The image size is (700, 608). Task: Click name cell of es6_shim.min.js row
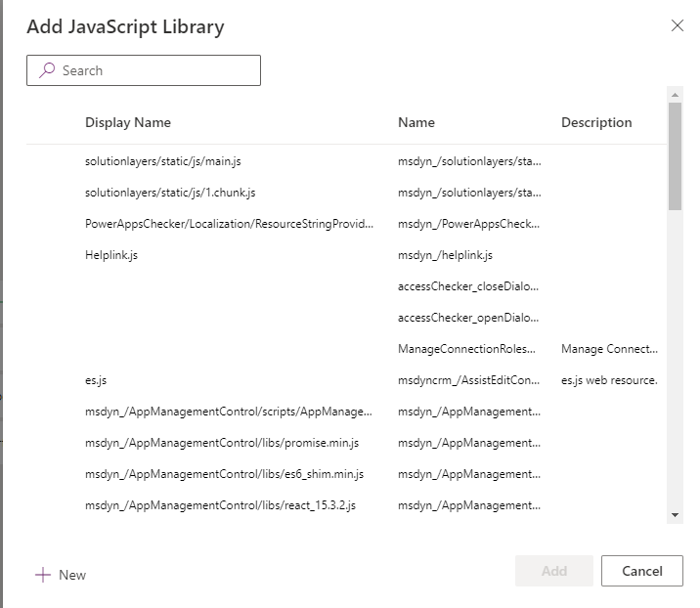469,474
